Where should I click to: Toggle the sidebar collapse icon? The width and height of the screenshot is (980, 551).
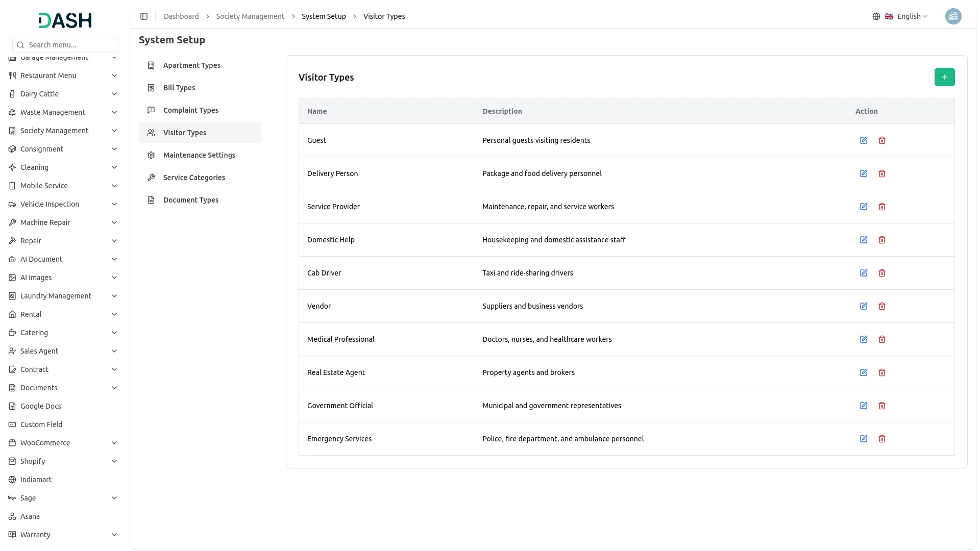(x=144, y=16)
